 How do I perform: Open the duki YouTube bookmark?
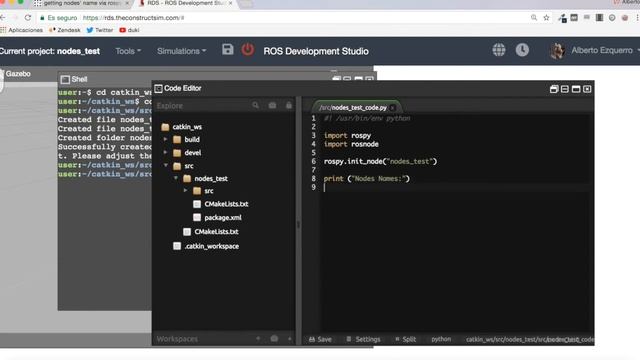click(129, 30)
